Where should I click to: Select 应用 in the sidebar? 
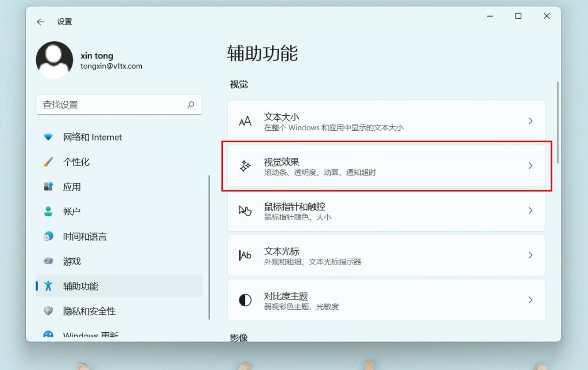pos(72,187)
